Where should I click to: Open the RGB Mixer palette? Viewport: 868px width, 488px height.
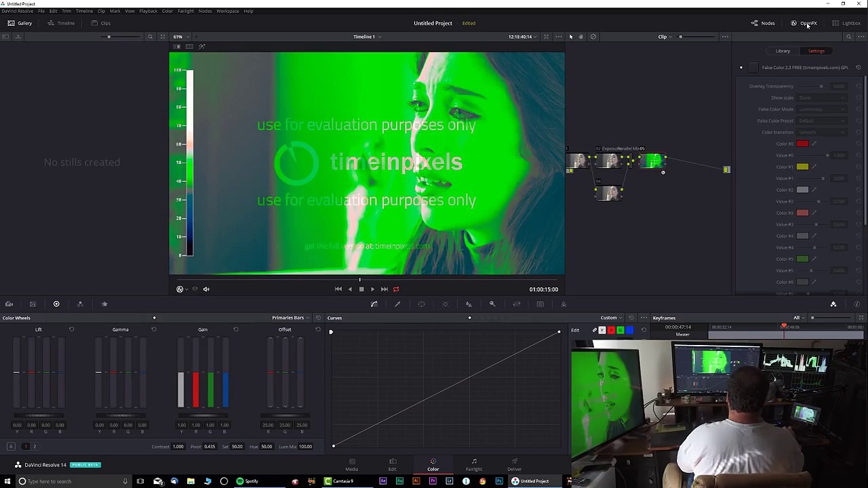point(80,304)
